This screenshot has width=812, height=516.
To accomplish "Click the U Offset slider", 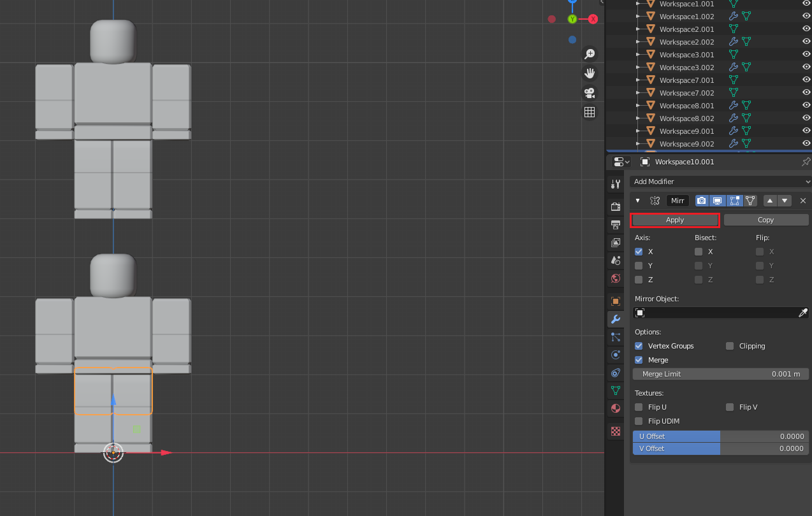I will 721,436.
